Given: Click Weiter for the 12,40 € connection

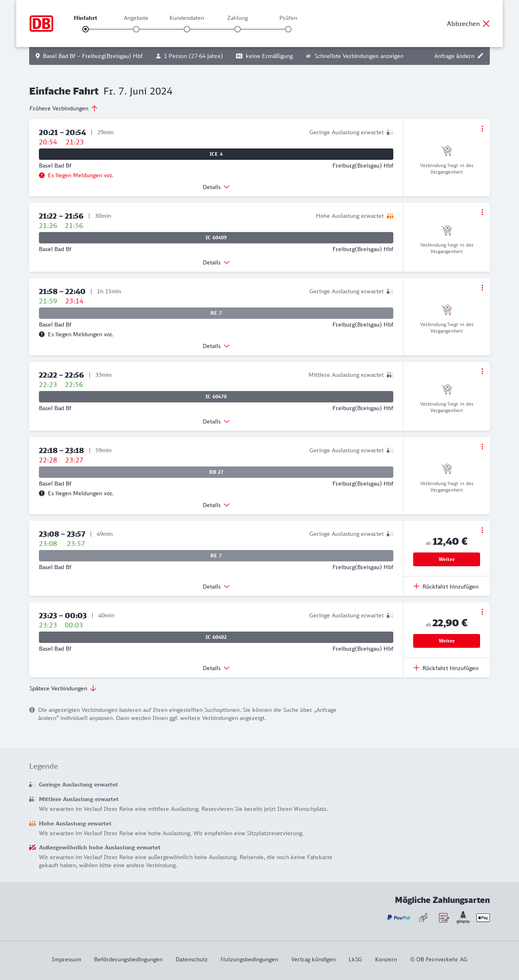Looking at the screenshot, I should click(446, 559).
